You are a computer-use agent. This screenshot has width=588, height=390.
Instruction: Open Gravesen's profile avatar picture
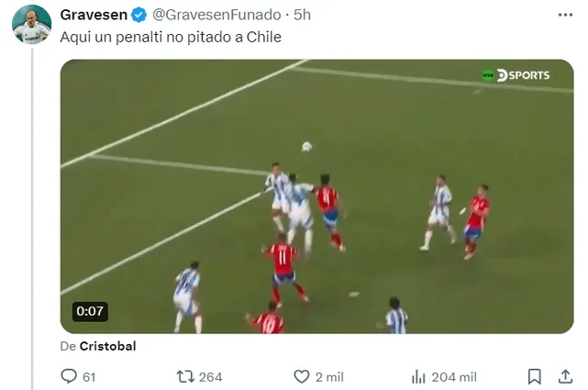click(31, 25)
